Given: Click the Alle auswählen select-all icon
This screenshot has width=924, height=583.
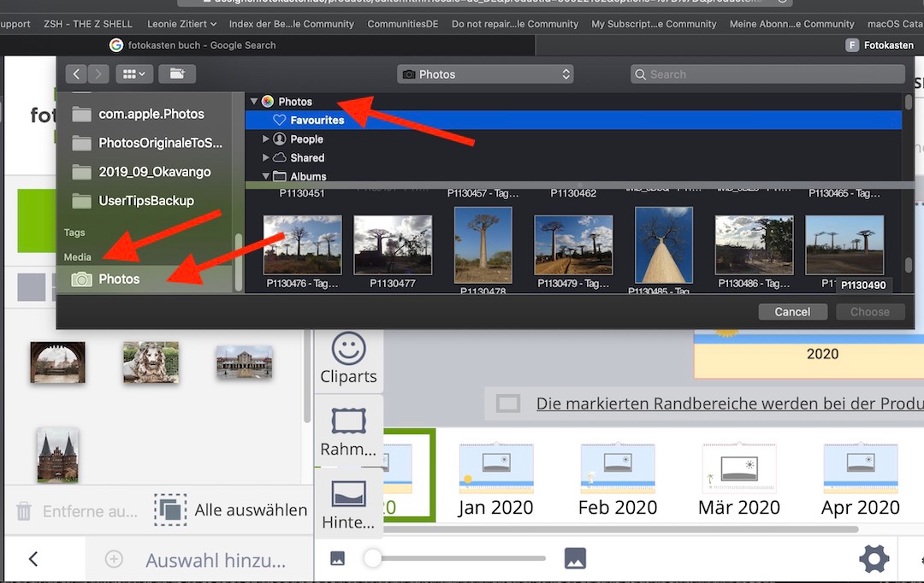Looking at the screenshot, I should coord(170,510).
